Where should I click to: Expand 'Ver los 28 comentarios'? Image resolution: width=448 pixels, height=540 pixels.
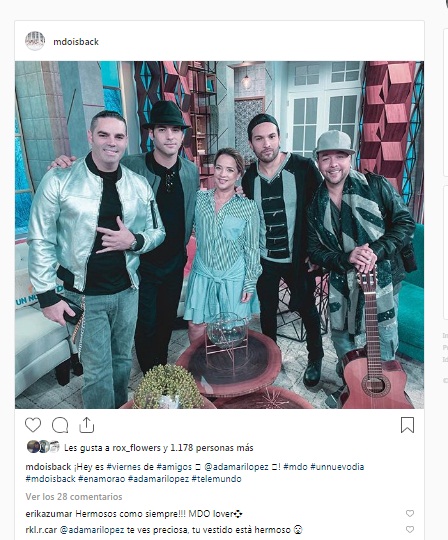point(74,497)
